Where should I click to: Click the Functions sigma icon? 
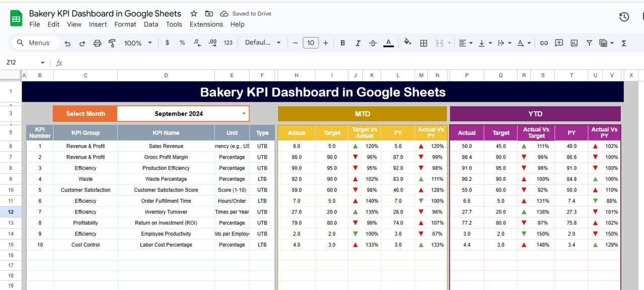pyautogui.click(x=624, y=43)
